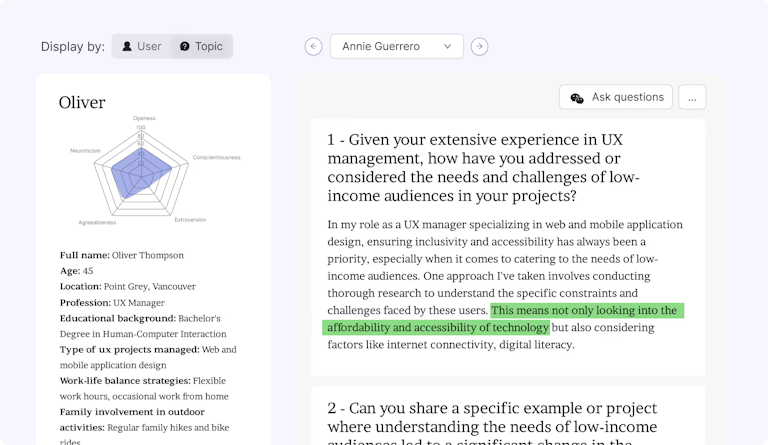Click the dropdown chevron beside Annie Guerrero
Viewport: 768px width, 445px height.
point(448,46)
